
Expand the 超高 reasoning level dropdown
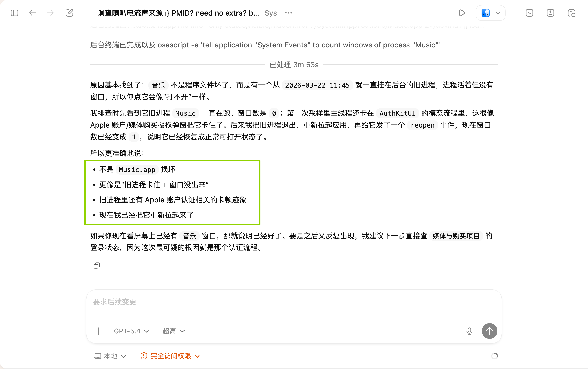point(174,331)
